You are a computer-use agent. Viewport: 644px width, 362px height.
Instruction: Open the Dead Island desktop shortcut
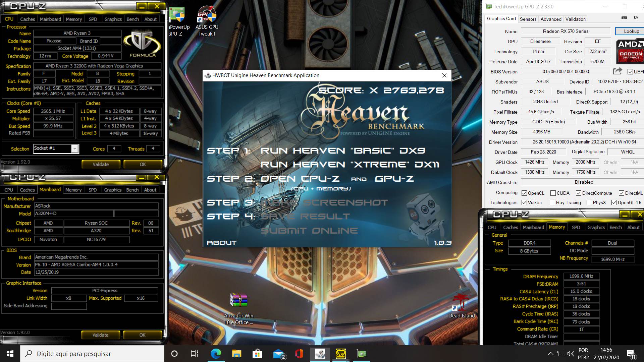click(462, 305)
